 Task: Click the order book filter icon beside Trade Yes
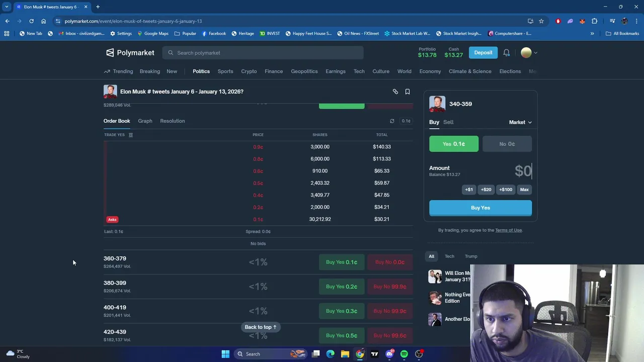point(130,135)
